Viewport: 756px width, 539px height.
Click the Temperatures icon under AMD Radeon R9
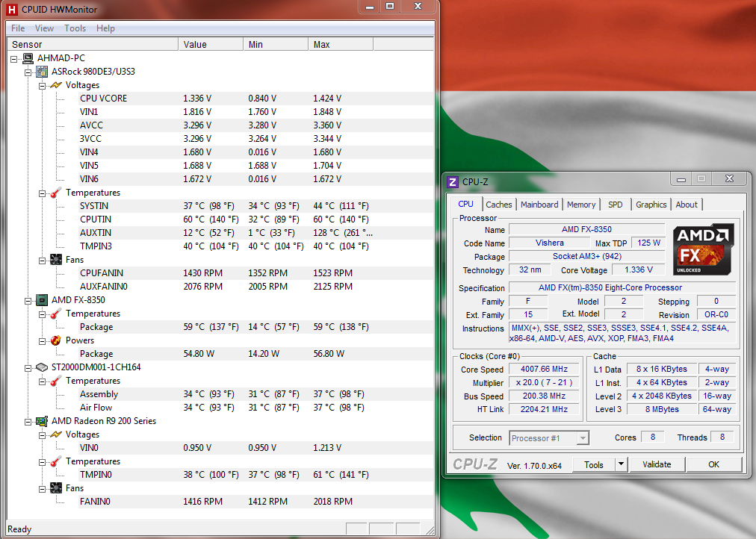pos(56,461)
